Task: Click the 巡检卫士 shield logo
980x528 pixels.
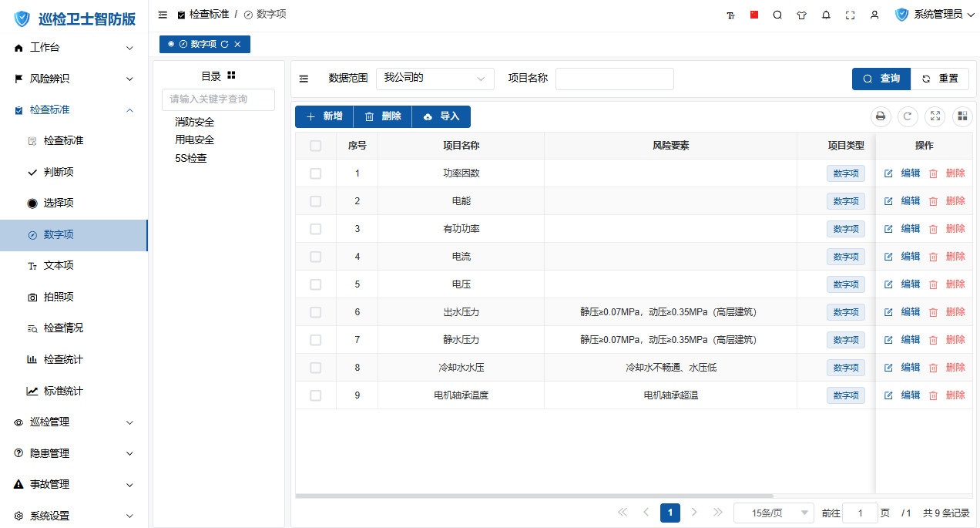Action: 22,18
